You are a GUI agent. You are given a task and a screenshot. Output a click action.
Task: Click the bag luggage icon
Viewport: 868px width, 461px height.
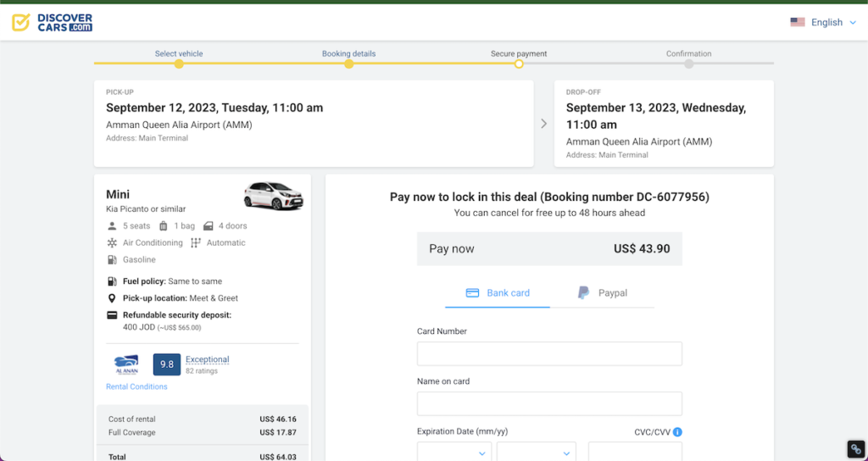point(164,225)
